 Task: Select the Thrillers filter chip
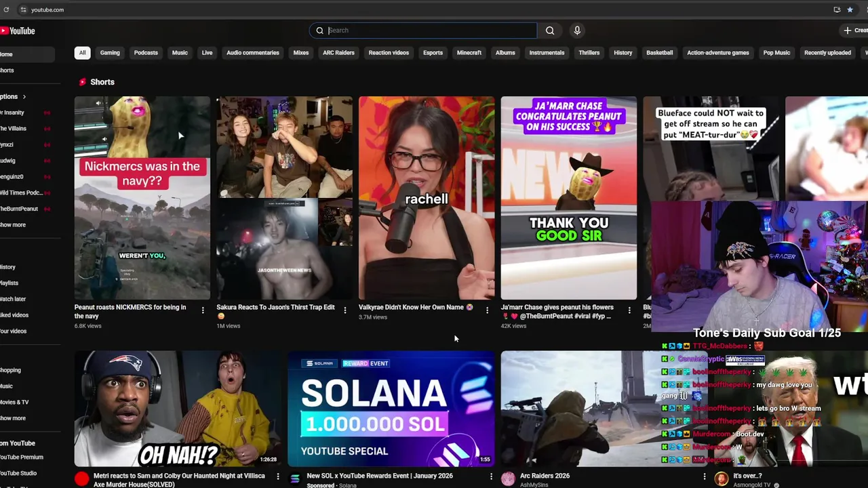coord(589,53)
